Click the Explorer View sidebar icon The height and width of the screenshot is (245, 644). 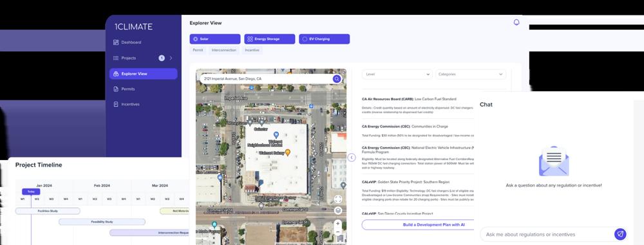pos(116,74)
